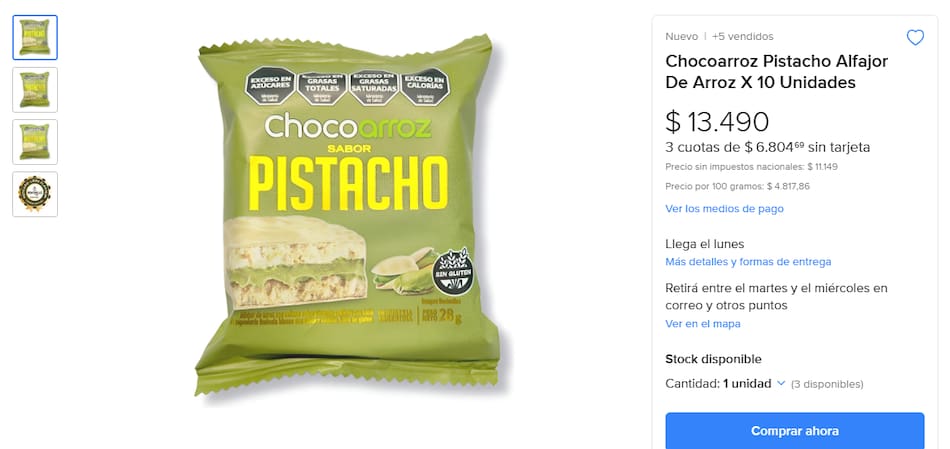This screenshot has width=950, height=449.
Task: Open the Cantidad quantity dropdown chevron
Action: [x=781, y=384]
